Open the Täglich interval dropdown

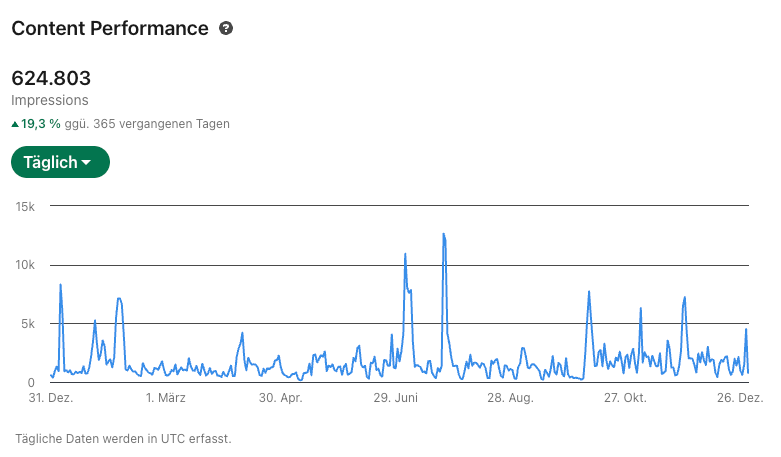(x=59, y=162)
